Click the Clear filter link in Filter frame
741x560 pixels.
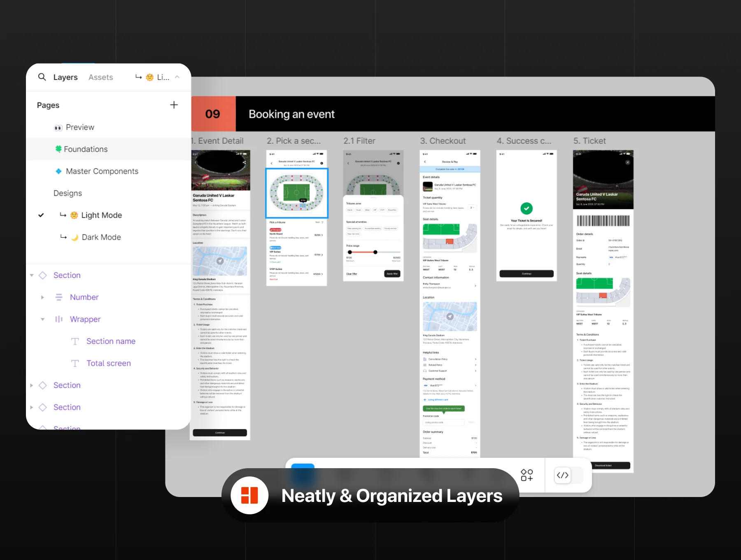[x=352, y=274]
